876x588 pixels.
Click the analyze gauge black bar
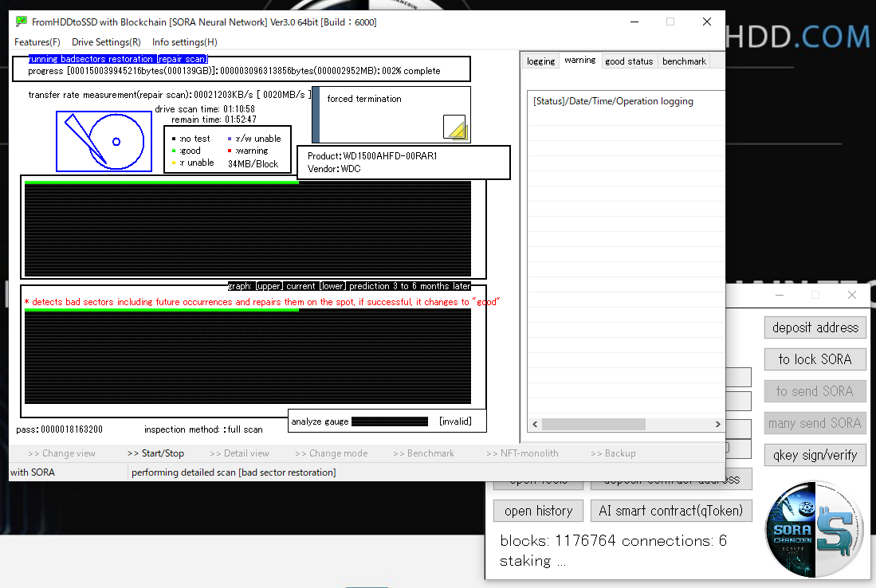click(390, 421)
